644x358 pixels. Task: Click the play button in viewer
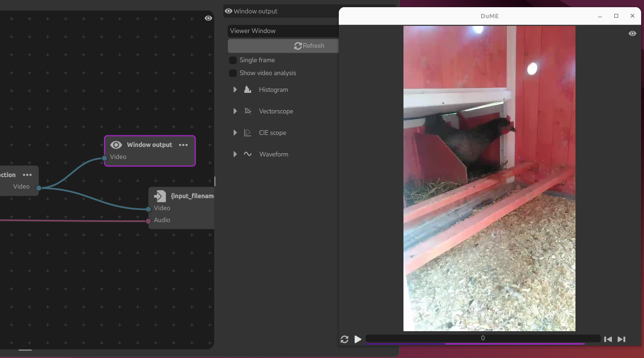point(358,339)
